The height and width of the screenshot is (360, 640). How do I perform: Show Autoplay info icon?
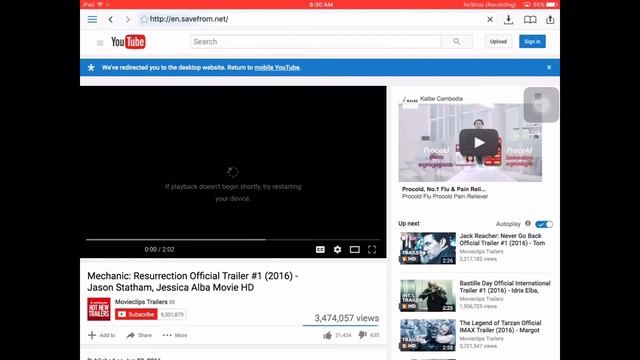(x=528, y=223)
